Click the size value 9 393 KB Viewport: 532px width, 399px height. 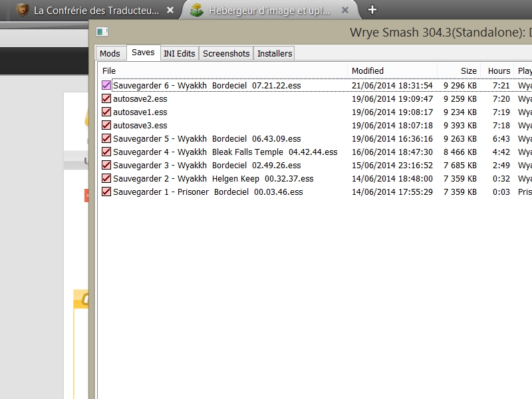460,126
